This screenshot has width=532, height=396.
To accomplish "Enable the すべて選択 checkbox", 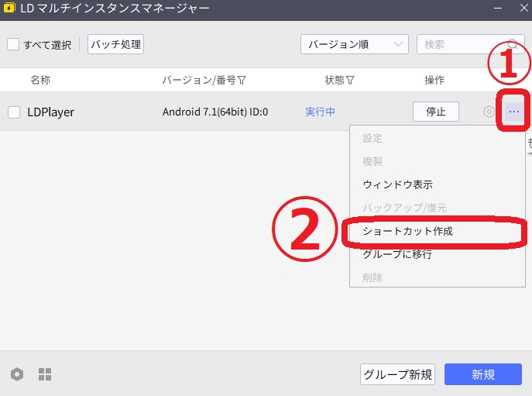I will (x=13, y=44).
